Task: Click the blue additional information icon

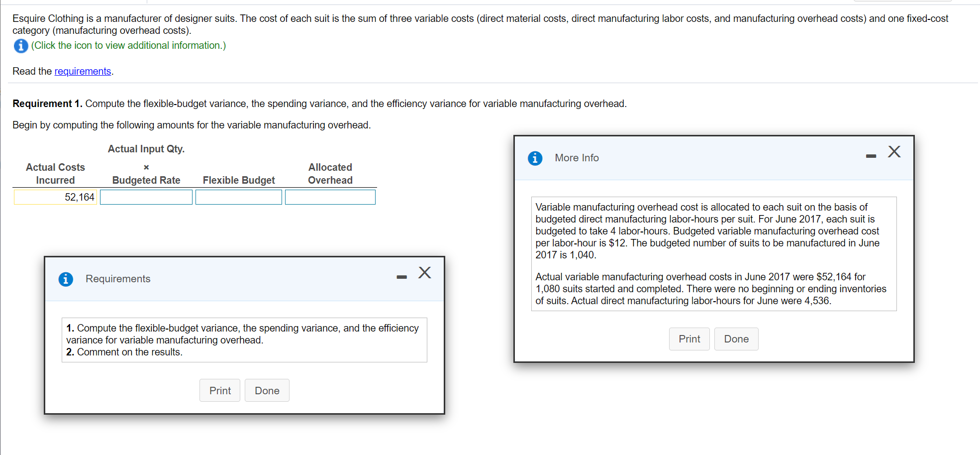Action: 20,46
